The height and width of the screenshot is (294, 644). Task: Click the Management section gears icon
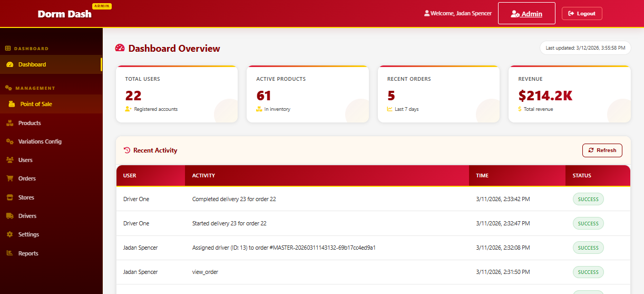(8, 88)
